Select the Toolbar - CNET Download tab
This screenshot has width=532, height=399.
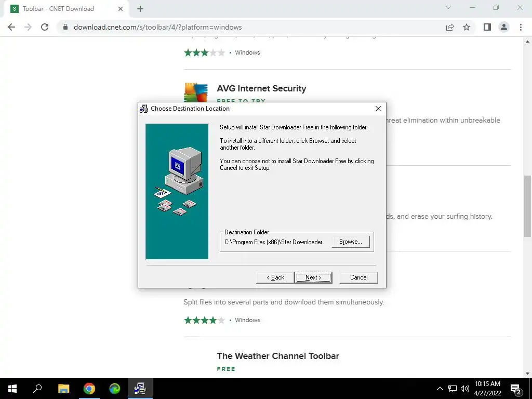[66, 9]
